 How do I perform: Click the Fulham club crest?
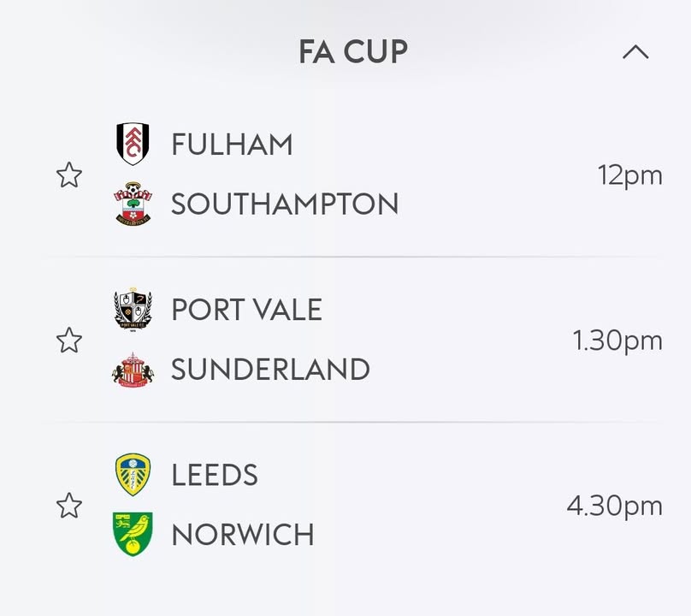[133, 144]
